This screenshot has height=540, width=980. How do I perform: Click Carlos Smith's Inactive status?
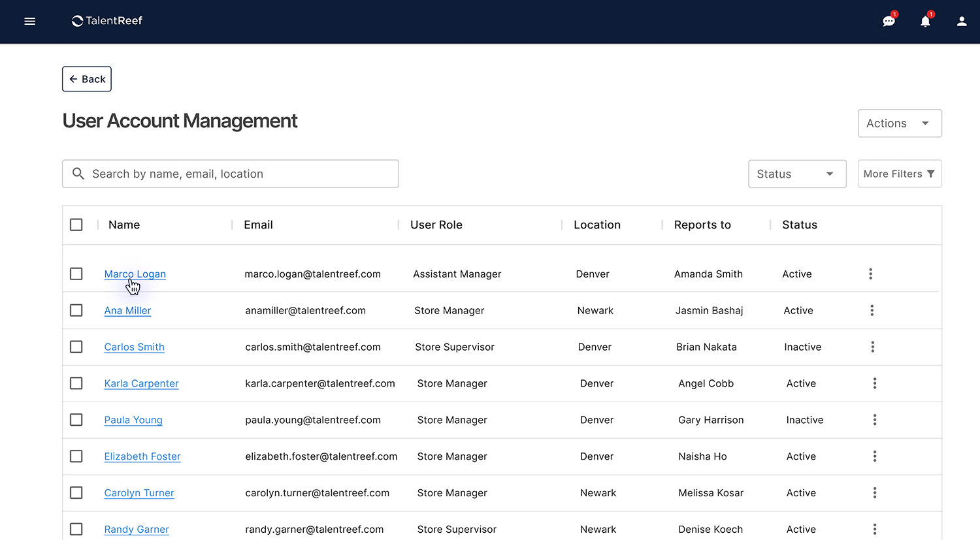click(x=802, y=347)
